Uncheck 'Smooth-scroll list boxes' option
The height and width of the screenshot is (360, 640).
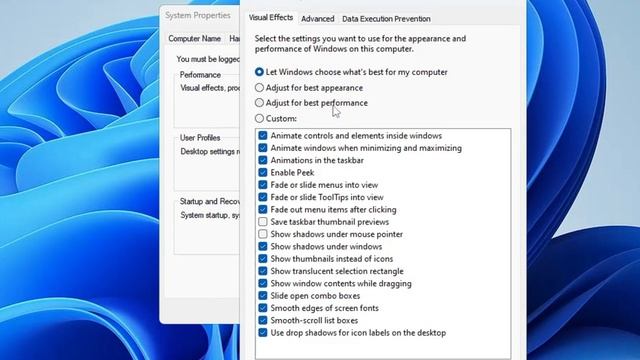tap(263, 320)
